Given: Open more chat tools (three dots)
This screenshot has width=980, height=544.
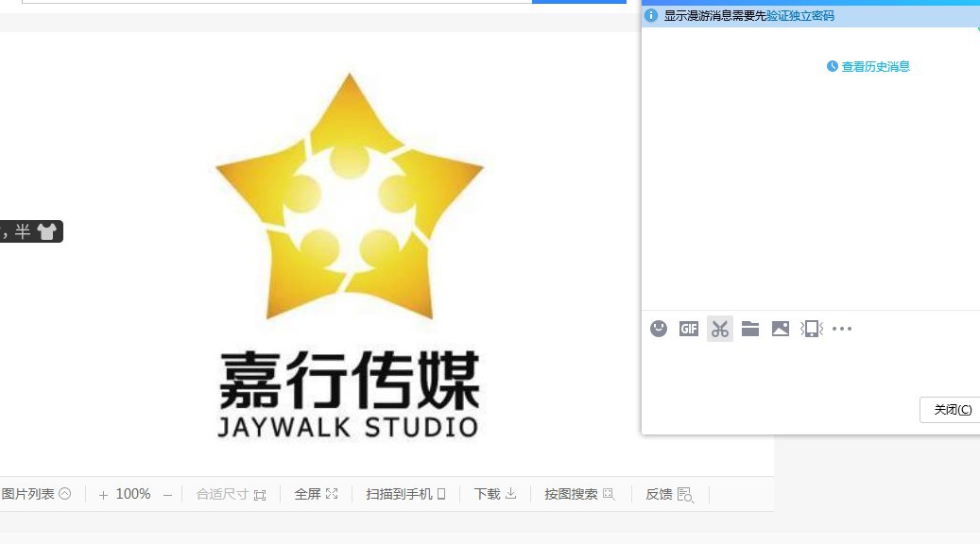Looking at the screenshot, I should 842,329.
